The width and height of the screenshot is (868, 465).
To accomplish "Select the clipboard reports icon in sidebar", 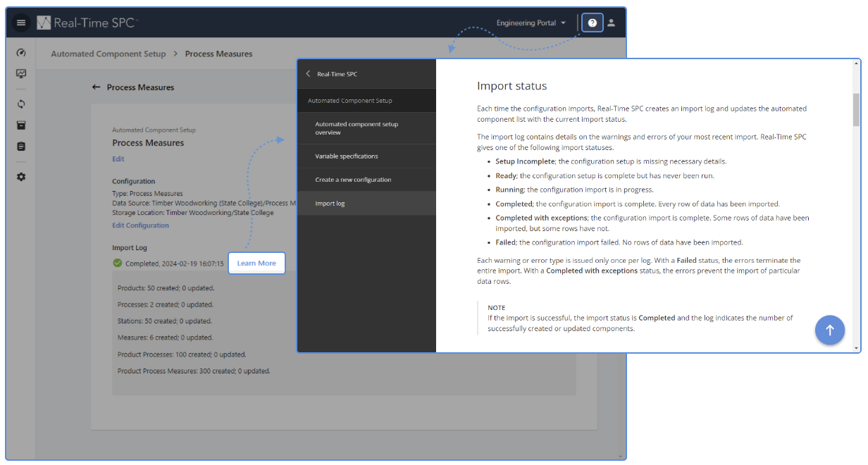I will [20, 147].
